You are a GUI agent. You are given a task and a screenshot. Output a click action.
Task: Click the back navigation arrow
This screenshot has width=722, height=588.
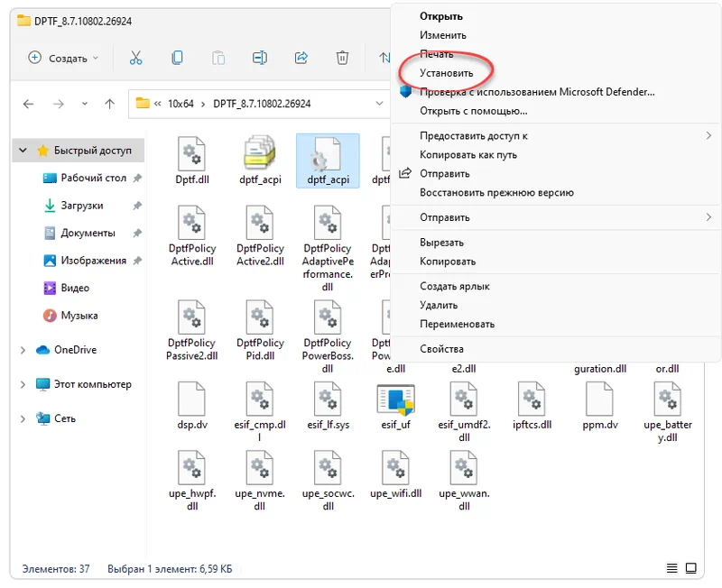[28, 105]
